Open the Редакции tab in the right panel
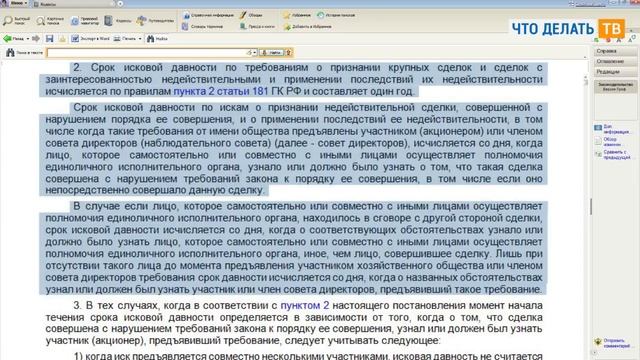Screen dimensions: 640x360 pos(615,71)
